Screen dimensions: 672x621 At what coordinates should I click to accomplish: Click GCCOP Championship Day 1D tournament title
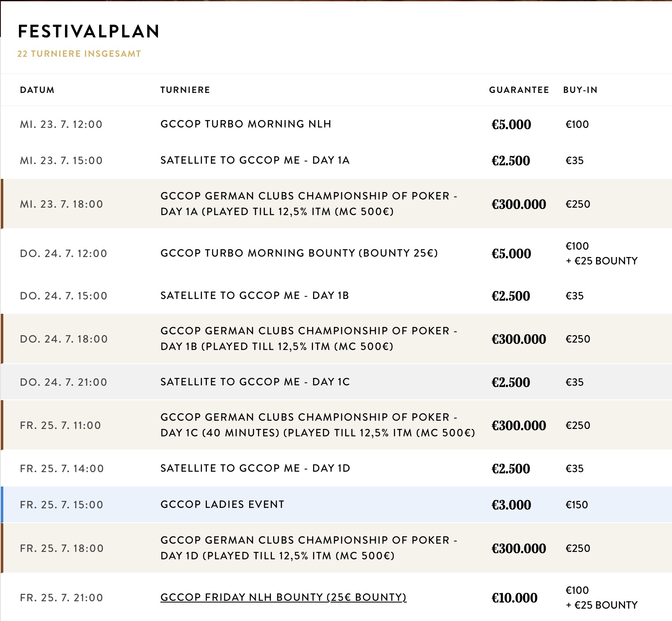(x=308, y=548)
